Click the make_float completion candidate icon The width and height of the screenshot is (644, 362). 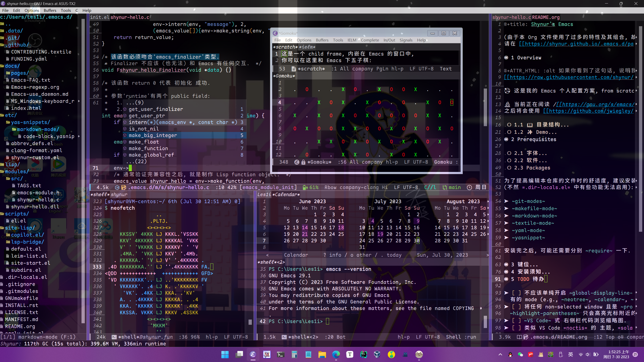(x=125, y=142)
